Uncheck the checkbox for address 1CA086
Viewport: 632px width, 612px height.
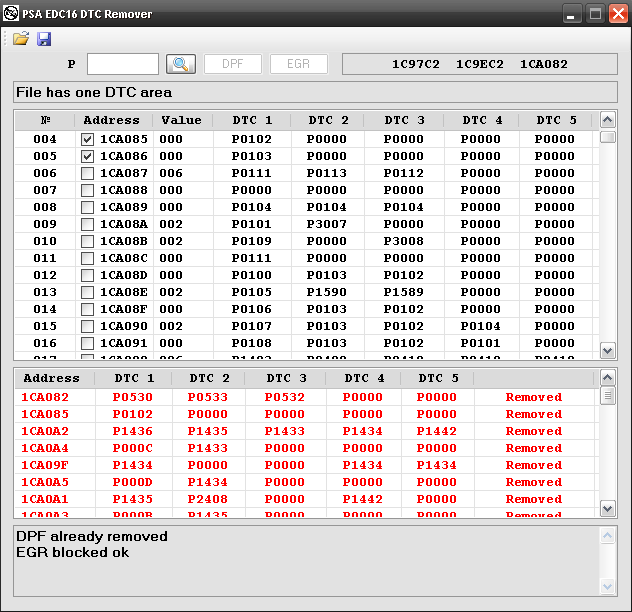pos(87,156)
